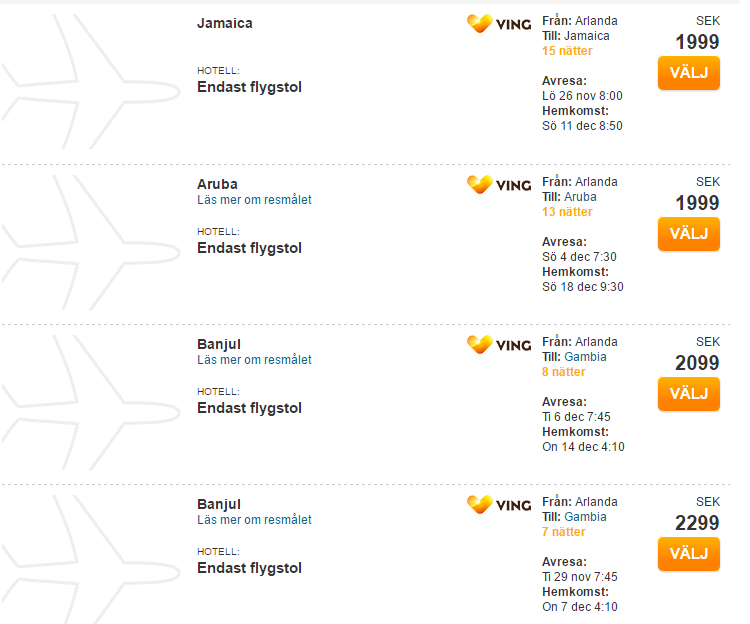The width and height of the screenshot is (750, 624).
Task: Select the Aruba trip with VÄLJ button
Action: (x=689, y=234)
